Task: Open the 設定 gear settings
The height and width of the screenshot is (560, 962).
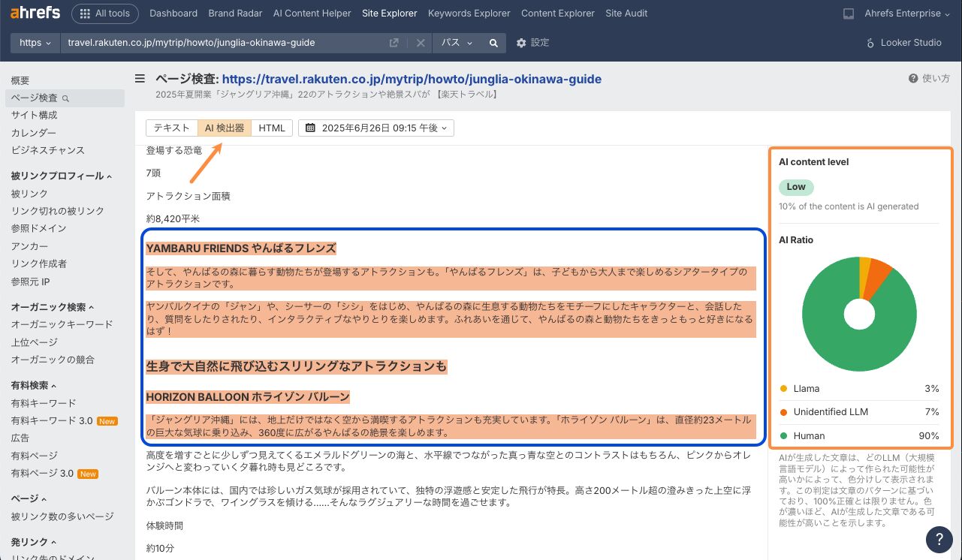Action: click(x=533, y=43)
